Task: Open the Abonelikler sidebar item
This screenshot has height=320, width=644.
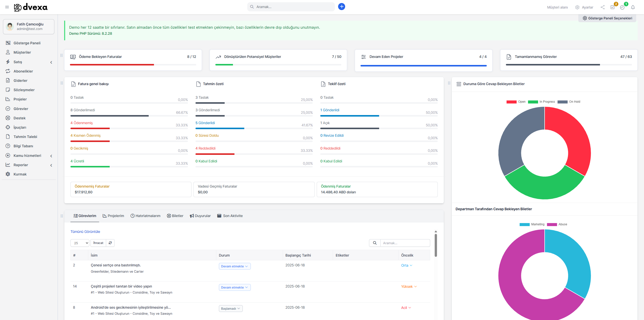Action: [23, 71]
